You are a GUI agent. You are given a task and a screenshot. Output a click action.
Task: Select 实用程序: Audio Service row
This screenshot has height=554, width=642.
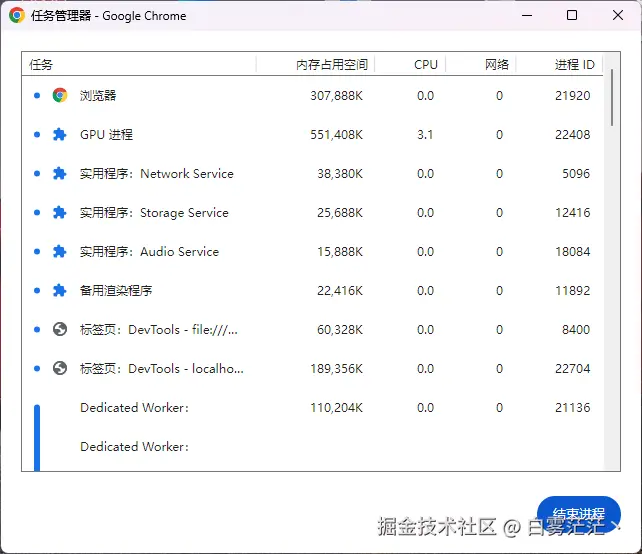[x=312, y=251]
